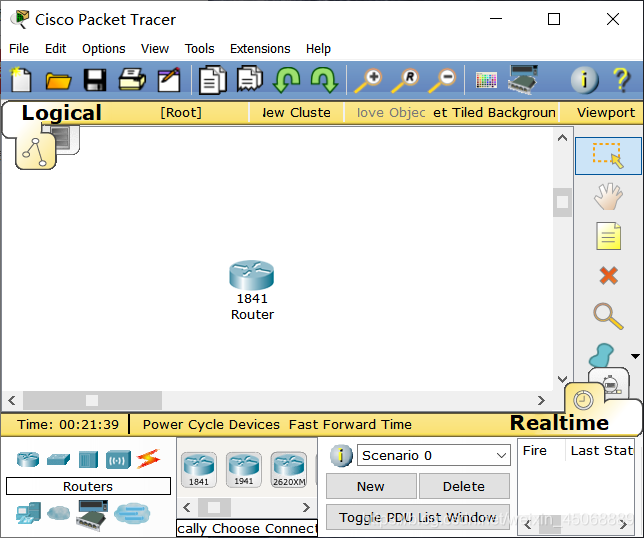Paste using the toolbar paste icon

coord(250,79)
